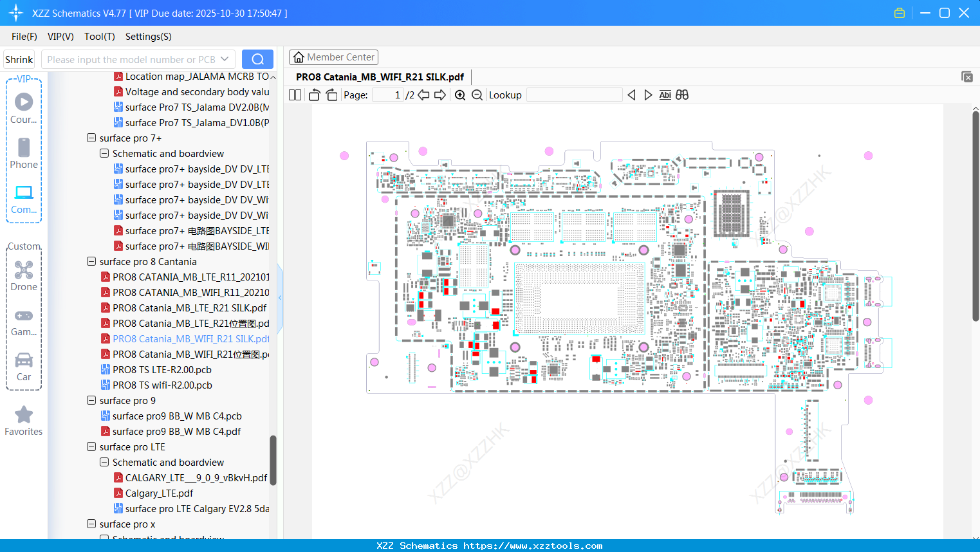Collapse surface pro 8 Cantania node
This screenshot has width=980, height=552.
tap(91, 261)
